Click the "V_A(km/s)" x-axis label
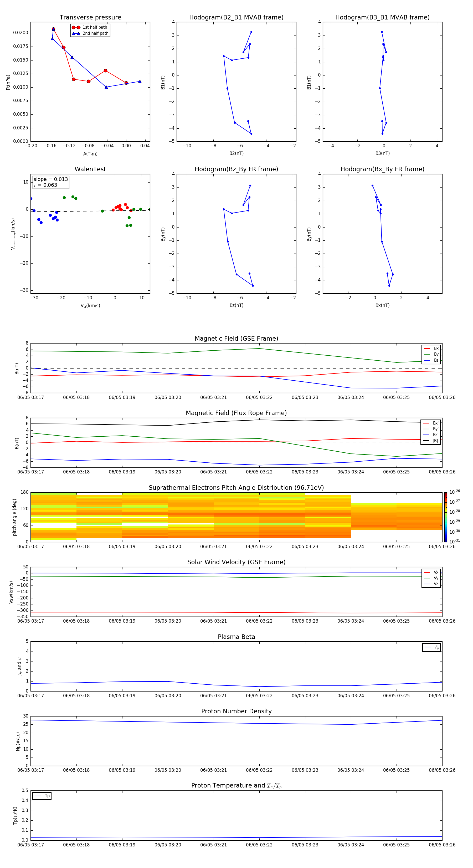Image resolution: width=473 pixels, height=868 pixels. [x=90, y=306]
